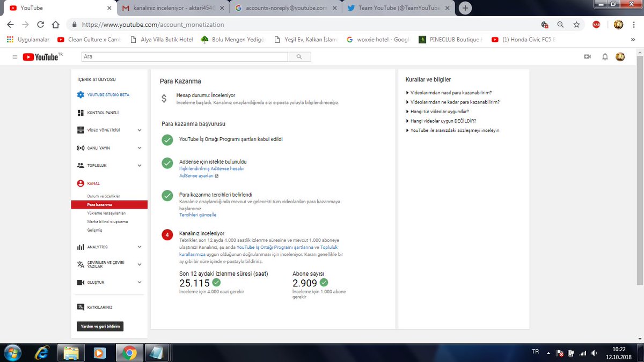The height and width of the screenshot is (362, 644).
Task: Expand Topluluk section
Action: 140,166
